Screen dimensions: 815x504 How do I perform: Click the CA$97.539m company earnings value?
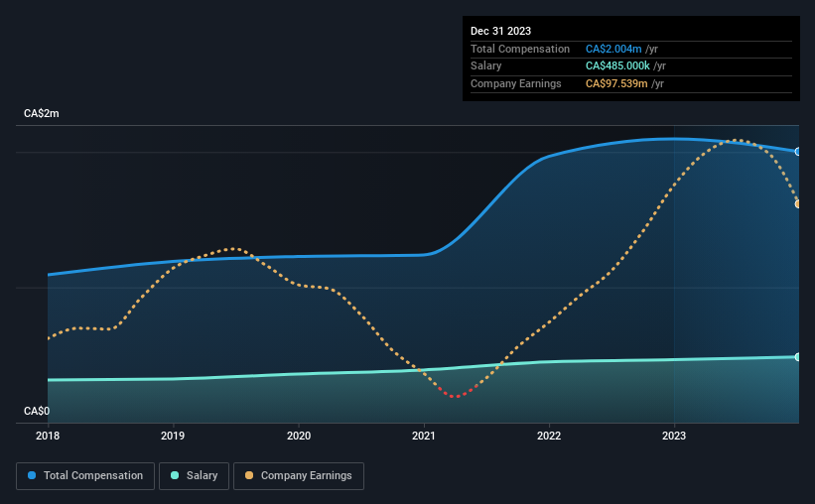(616, 83)
